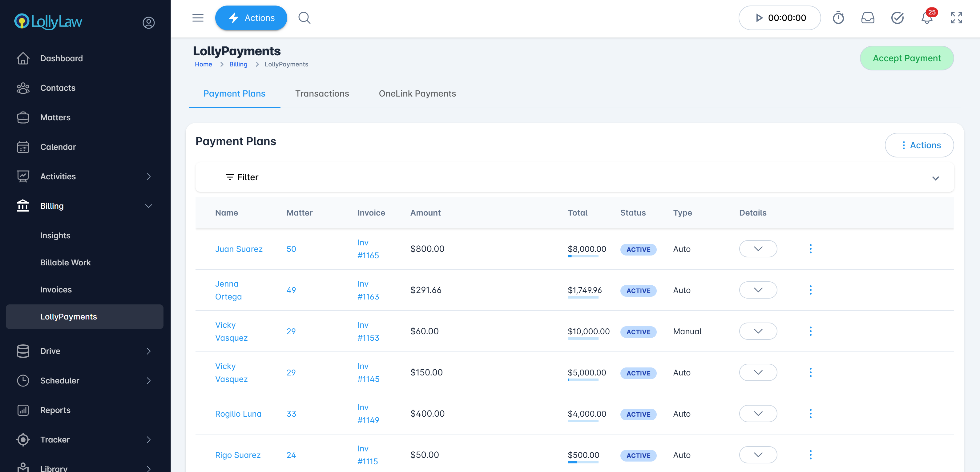The image size is (980, 472).
Task: Click the stopwatch timer icon
Action: [x=838, y=18]
